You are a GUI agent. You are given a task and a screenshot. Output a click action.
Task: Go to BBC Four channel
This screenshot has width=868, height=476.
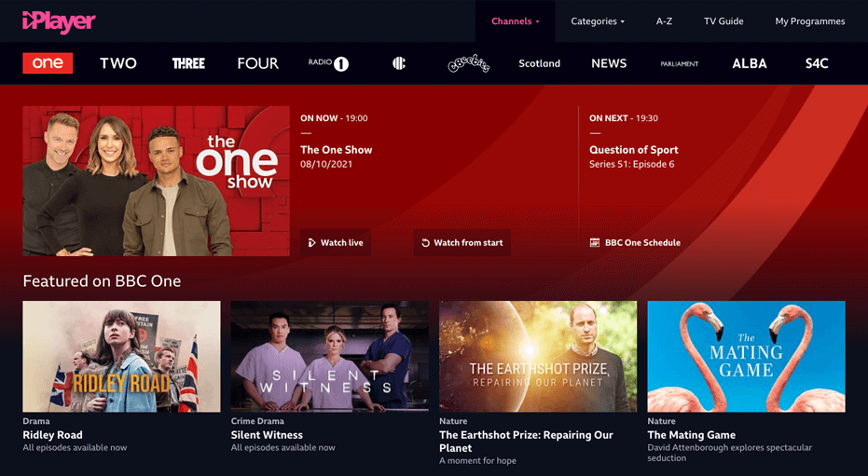click(257, 63)
